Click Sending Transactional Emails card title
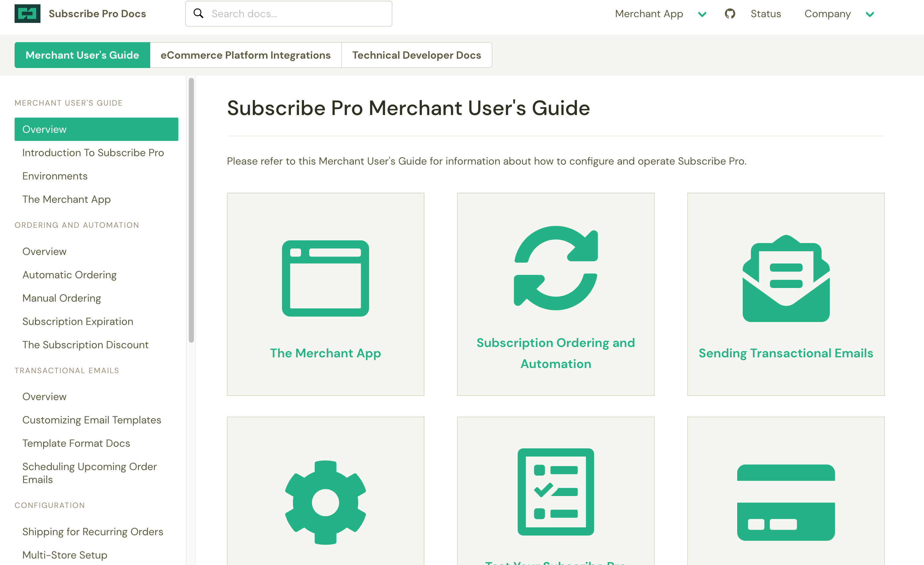The height and width of the screenshot is (565, 924). tap(786, 353)
